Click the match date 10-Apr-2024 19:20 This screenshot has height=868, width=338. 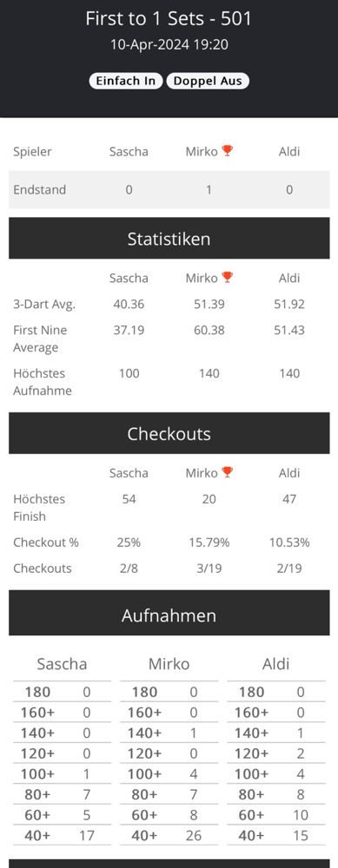point(169,44)
